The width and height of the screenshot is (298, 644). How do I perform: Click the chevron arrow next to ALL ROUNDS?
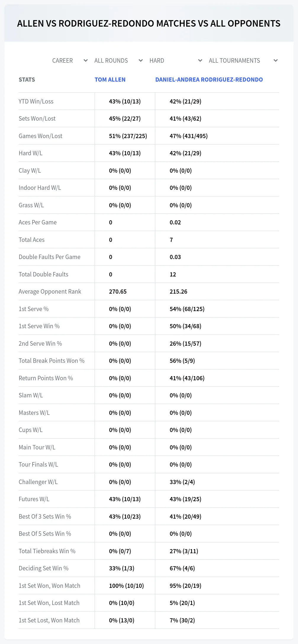[141, 61]
